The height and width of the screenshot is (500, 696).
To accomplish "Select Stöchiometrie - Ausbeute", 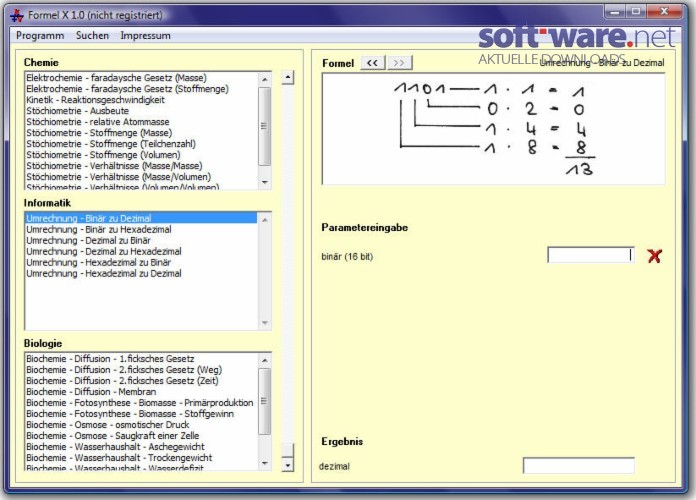I will pos(141,111).
